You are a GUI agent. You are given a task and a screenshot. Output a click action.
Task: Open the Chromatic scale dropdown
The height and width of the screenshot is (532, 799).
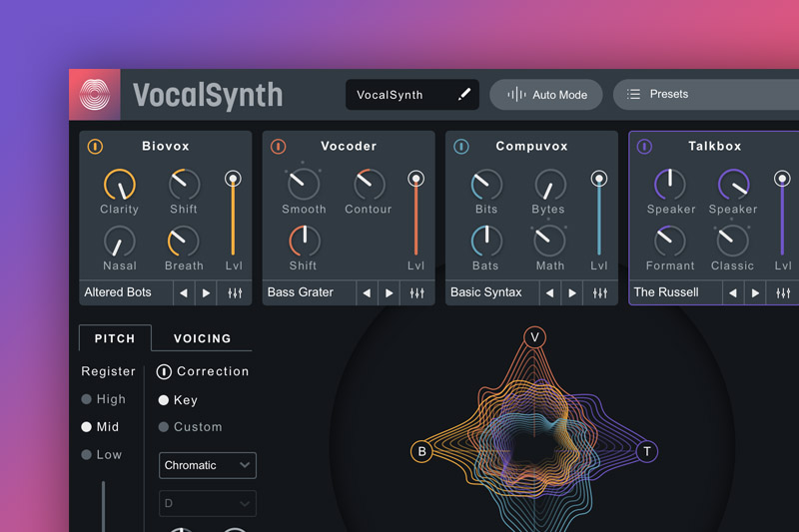tap(208, 465)
